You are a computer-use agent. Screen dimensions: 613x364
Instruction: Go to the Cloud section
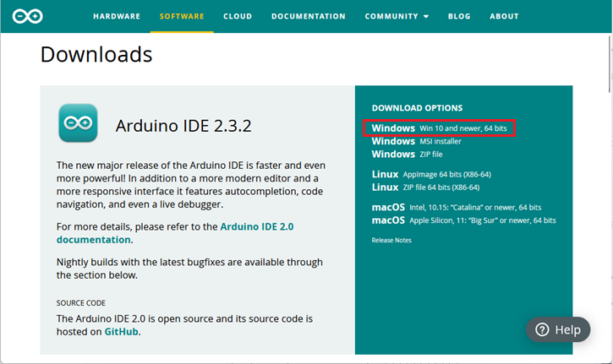pos(238,16)
